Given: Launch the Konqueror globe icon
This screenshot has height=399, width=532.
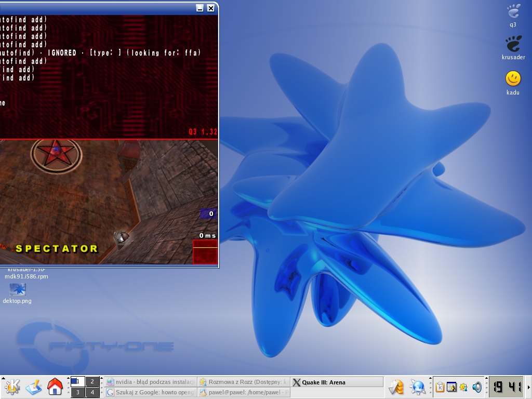Looking at the screenshot, I should pyautogui.click(x=418, y=387).
